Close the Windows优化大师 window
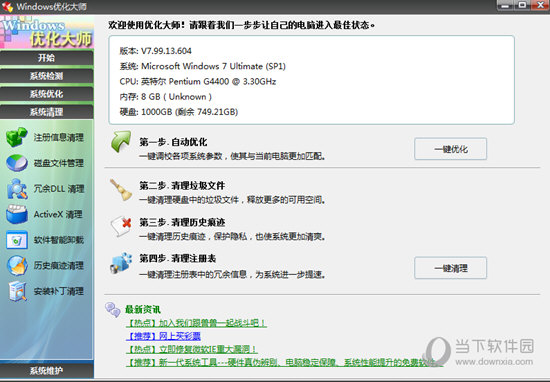 pyautogui.click(x=540, y=5)
